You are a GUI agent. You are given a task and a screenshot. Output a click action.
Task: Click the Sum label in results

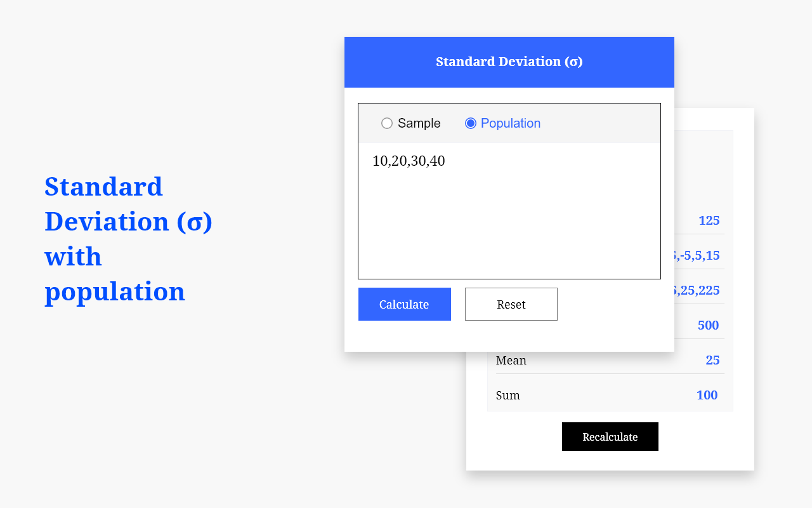(x=508, y=396)
